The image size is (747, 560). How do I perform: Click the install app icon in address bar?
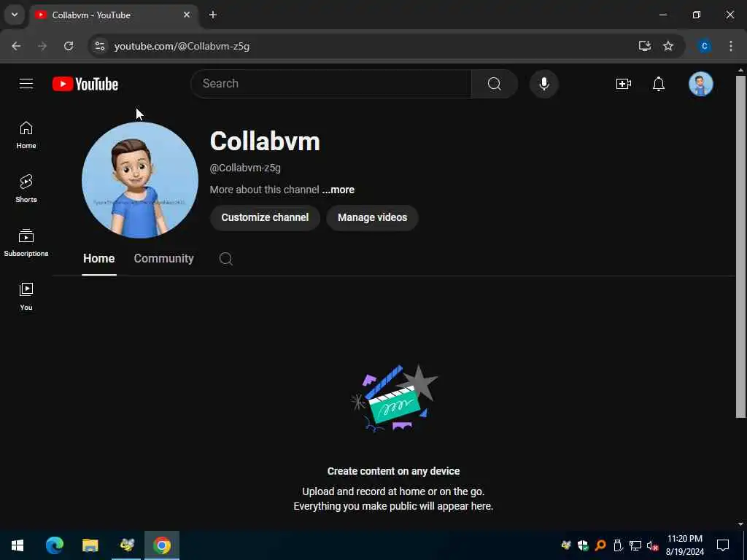645,46
